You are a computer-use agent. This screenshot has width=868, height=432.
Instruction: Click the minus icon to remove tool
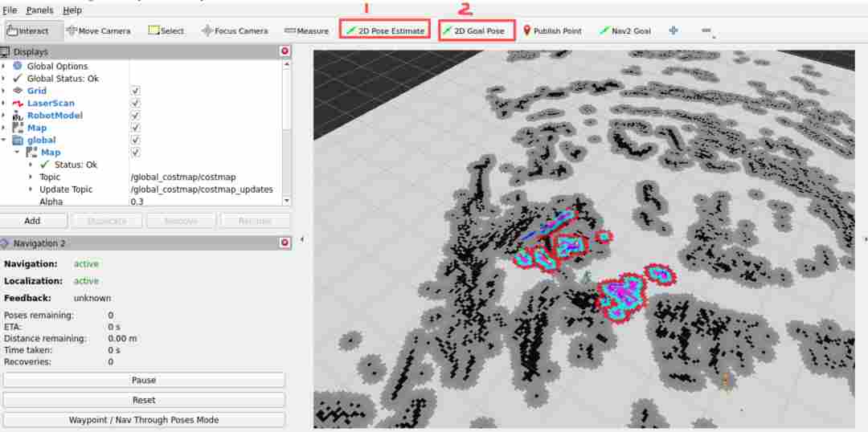coord(706,31)
